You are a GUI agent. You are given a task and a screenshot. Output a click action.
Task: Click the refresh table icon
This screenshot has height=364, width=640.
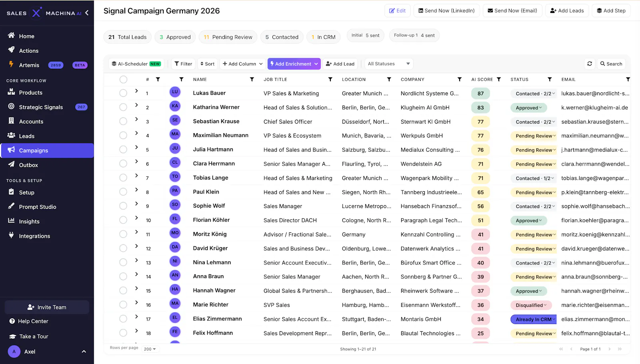(590, 64)
